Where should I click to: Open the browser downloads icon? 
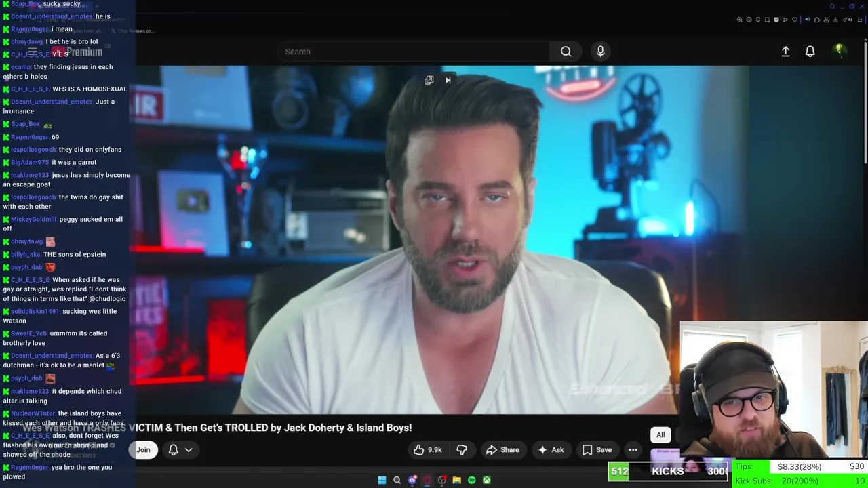point(835,20)
